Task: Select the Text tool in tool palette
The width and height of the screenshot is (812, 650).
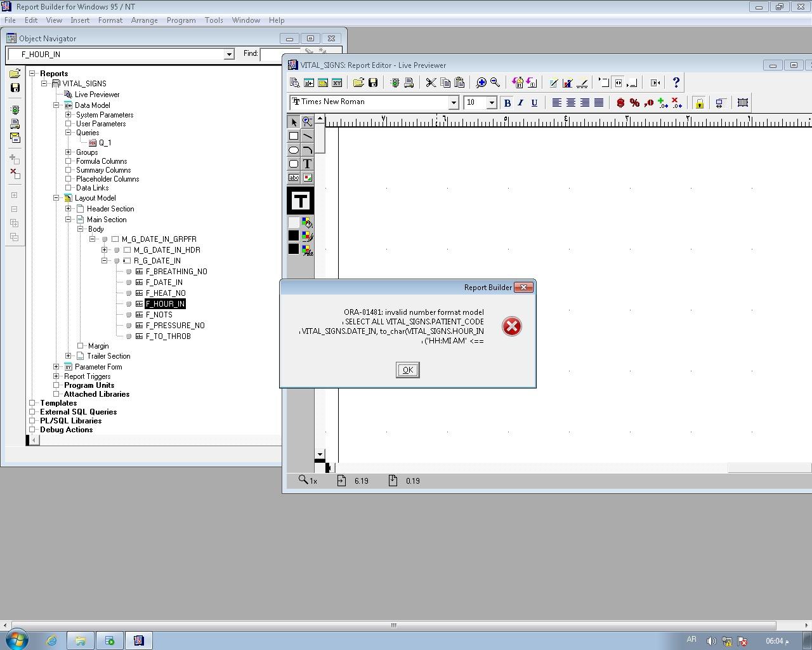Action: pyautogui.click(x=307, y=164)
